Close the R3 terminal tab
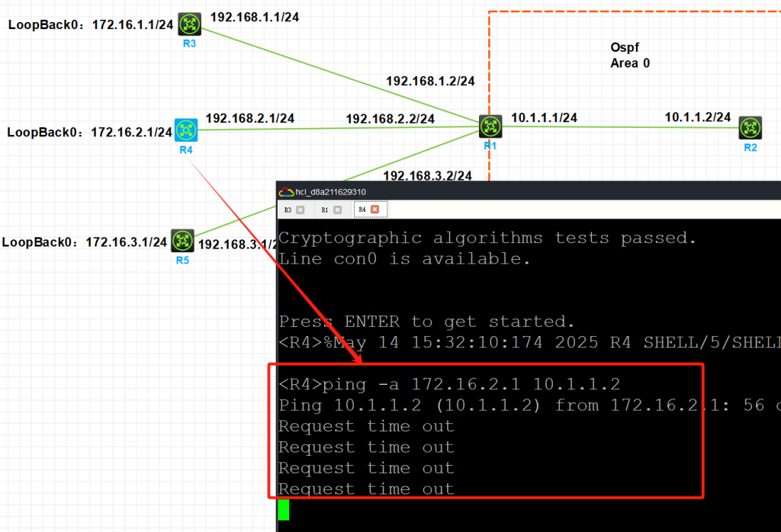This screenshot has height=532, width=781. tap(301, 210)
